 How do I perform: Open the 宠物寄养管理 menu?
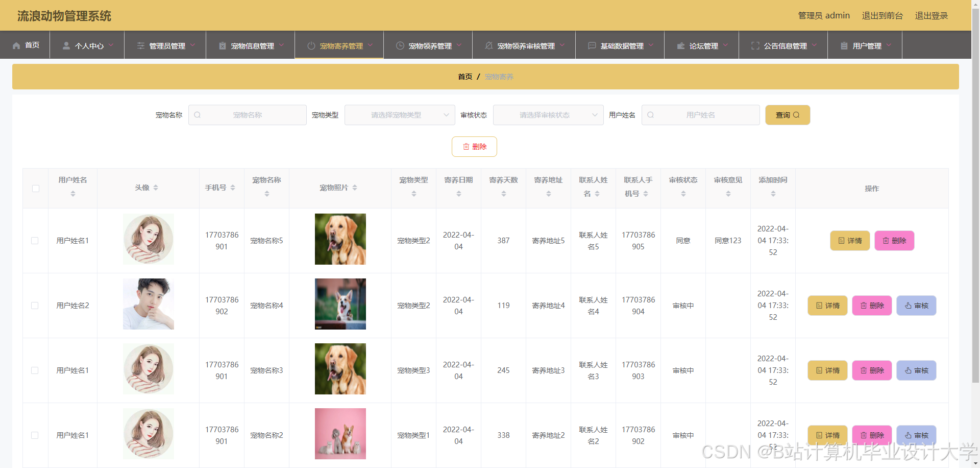[x=339, y=45]
